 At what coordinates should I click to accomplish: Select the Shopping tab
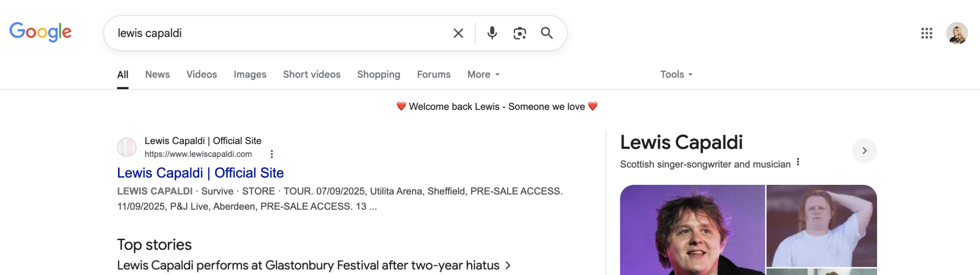click(378, 75)
